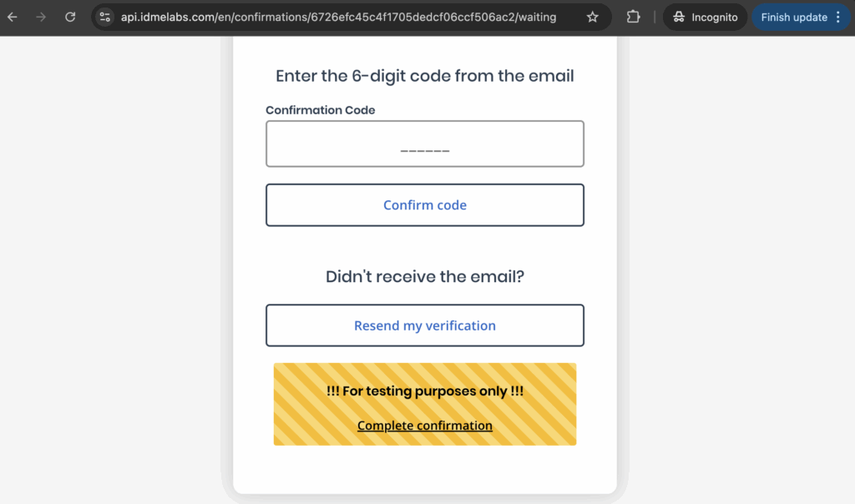
Task: Click the Confirmation Code field label
Action: (x=320, y=110)
